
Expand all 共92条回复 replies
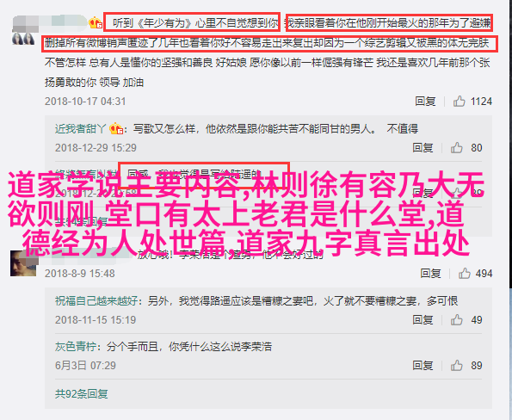pos(81,393)
